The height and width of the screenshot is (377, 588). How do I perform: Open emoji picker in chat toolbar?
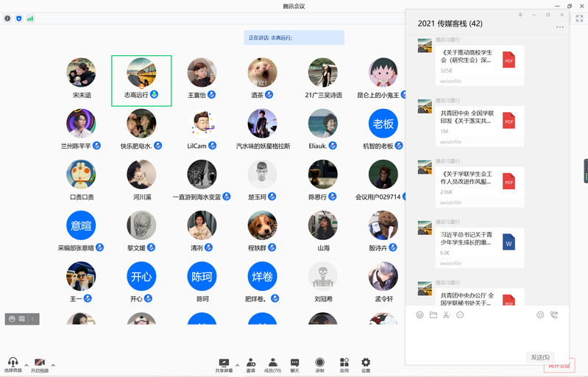[x=420, y=315]
